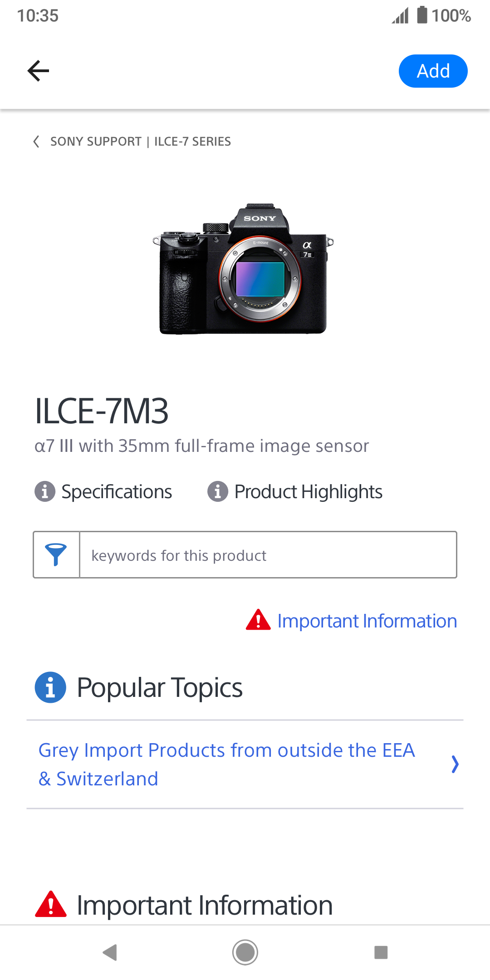
Task: Tap the back arrow in the app bar
Action: point(38,71)
